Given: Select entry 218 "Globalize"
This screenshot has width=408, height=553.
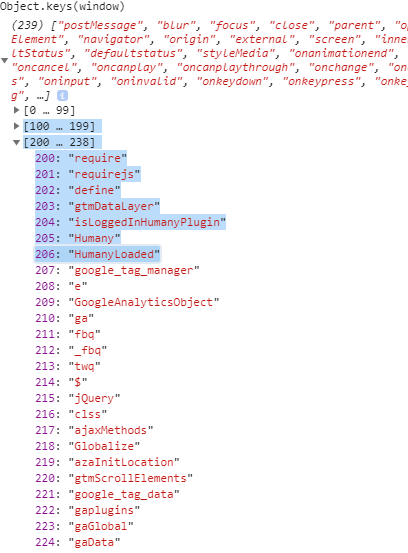Looking at the screenshot, I should click(87, 446).
